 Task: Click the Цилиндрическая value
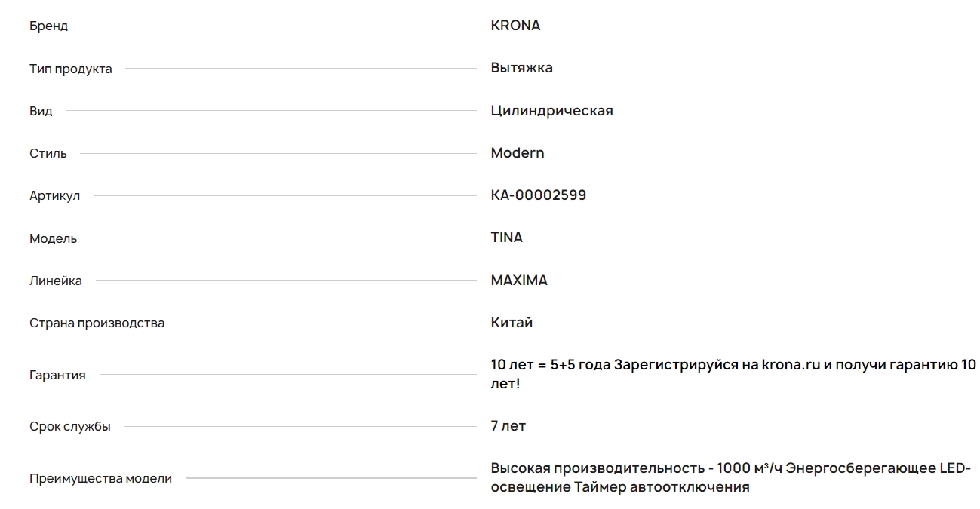[x=551, y=111]
